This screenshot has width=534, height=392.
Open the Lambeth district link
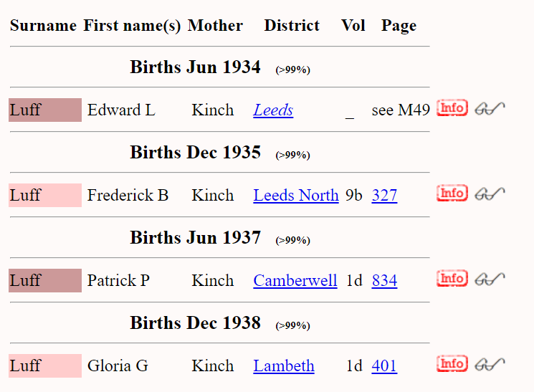coord(284,366)
